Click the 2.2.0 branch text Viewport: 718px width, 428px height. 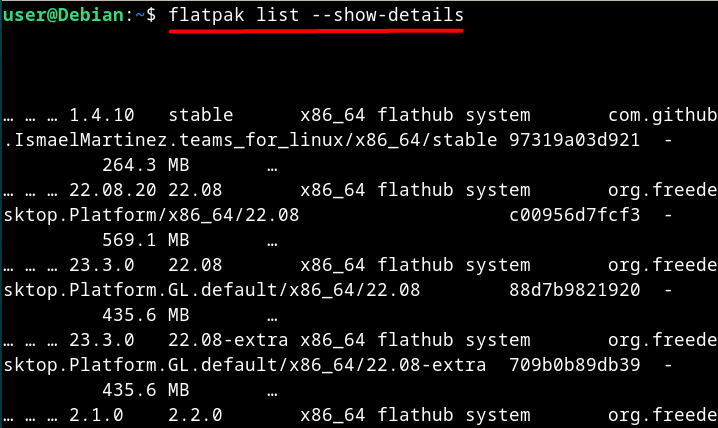[x=195, y=415]
